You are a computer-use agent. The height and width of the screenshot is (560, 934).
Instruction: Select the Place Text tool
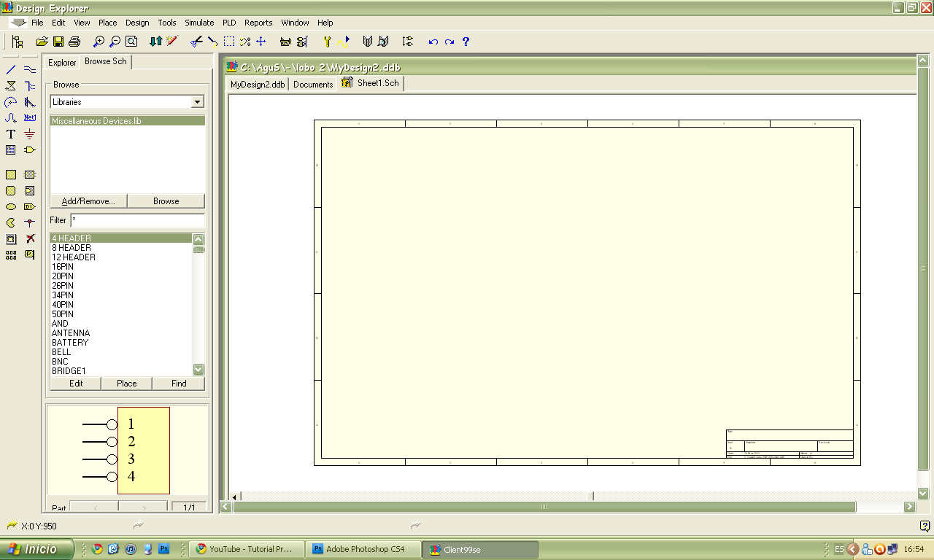pyautogui.click(x=10, y=135)
